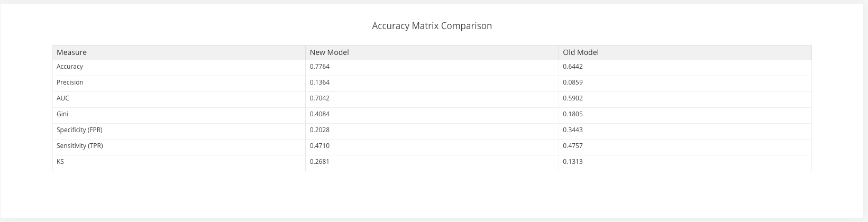Click the Accuracy Matrix Comparison title

[432, 26]
